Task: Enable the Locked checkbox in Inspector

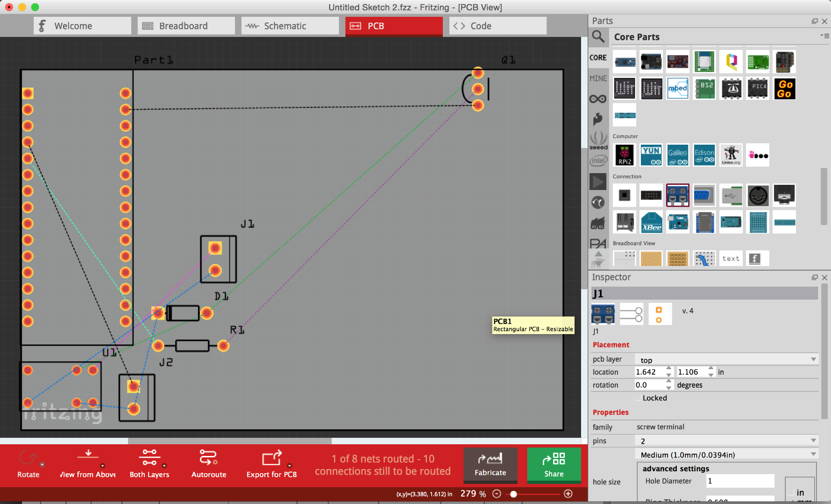Action: (x=639, y=398)
